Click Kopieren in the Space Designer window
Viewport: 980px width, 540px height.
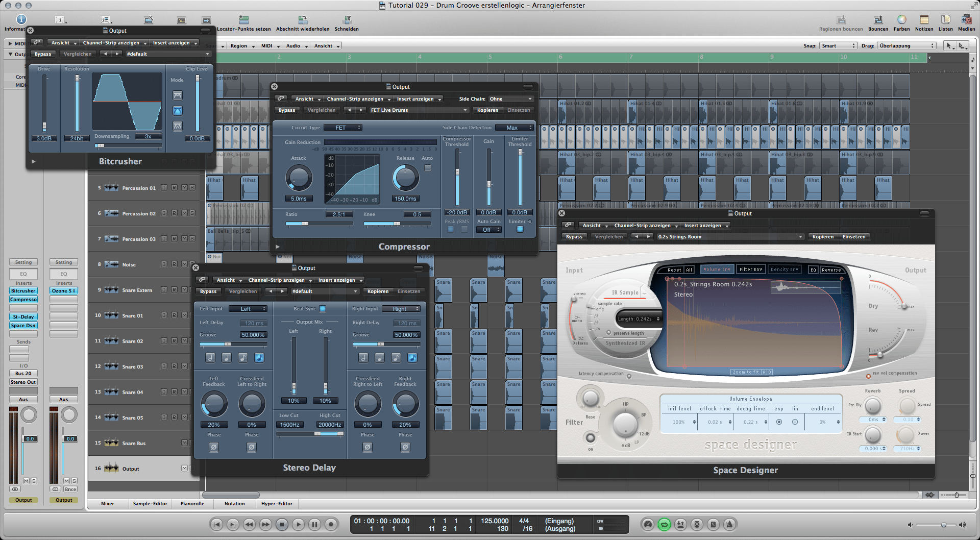[x=823, y=237]
